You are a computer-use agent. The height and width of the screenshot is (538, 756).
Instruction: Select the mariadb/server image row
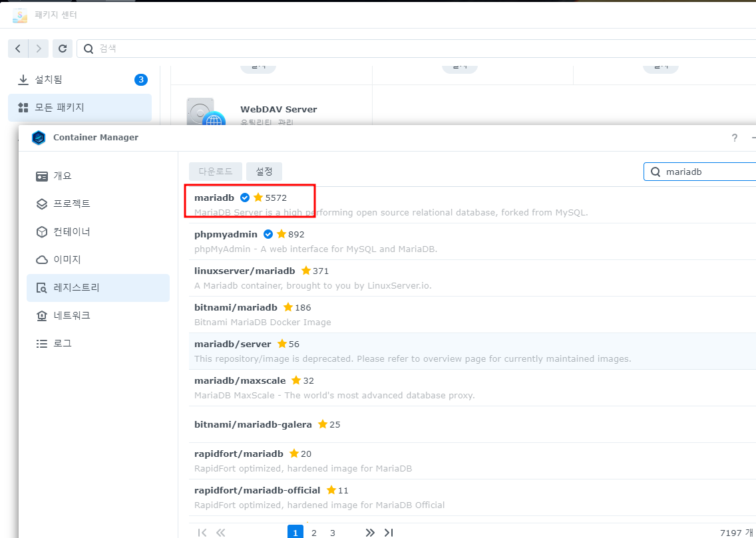pos(472,352)
